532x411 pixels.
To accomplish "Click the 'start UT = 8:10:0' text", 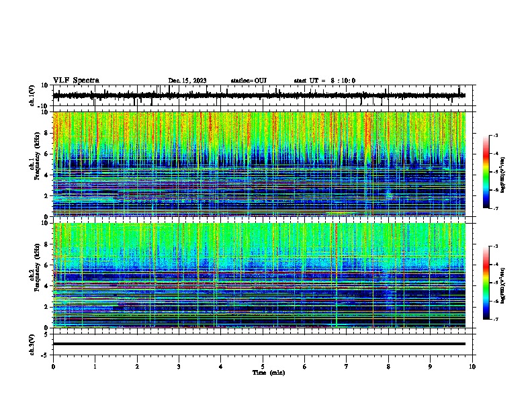I will coord(324,81).
